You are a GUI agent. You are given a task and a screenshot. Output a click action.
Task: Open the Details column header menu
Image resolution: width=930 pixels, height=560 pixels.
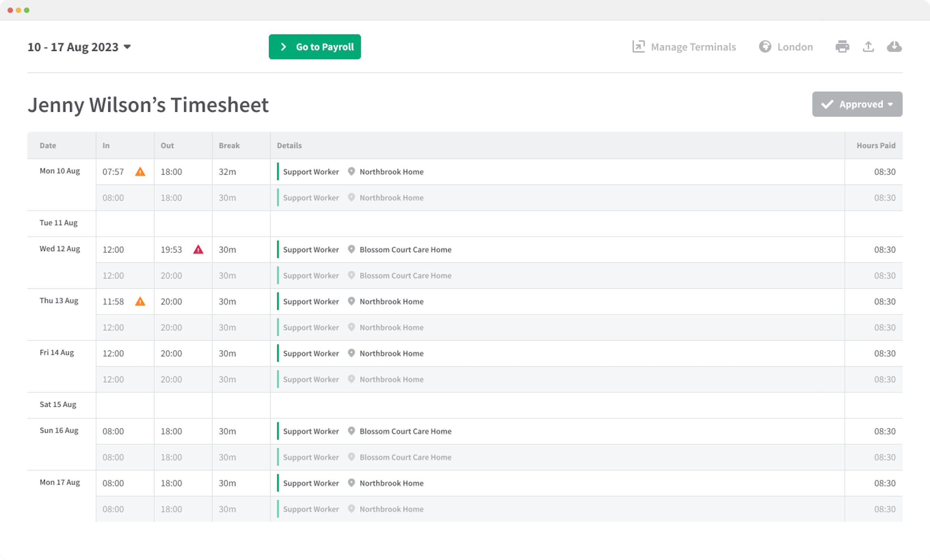289,145
